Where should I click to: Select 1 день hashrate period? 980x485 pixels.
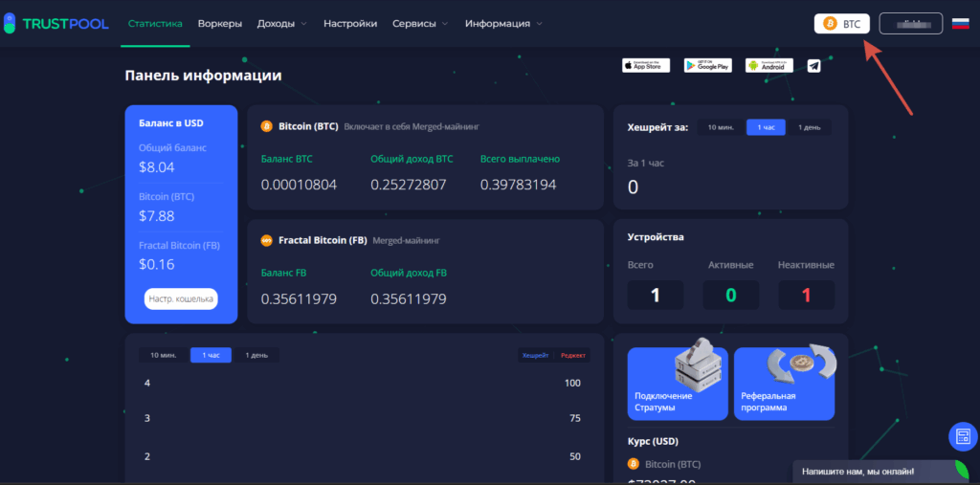pyautogui.click(x=810, y=127)
